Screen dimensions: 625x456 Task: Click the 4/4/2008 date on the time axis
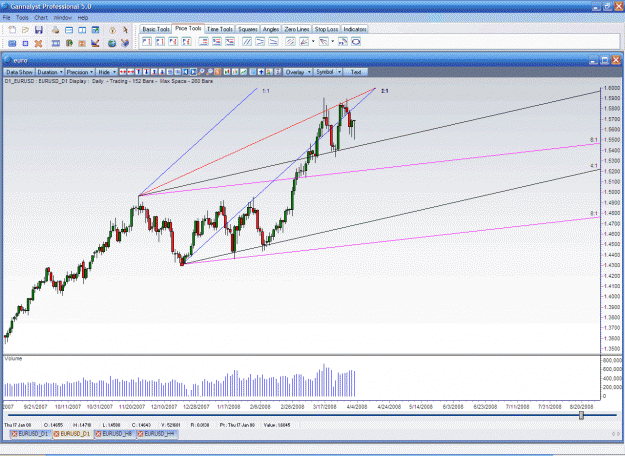click(x=356, y=407)
